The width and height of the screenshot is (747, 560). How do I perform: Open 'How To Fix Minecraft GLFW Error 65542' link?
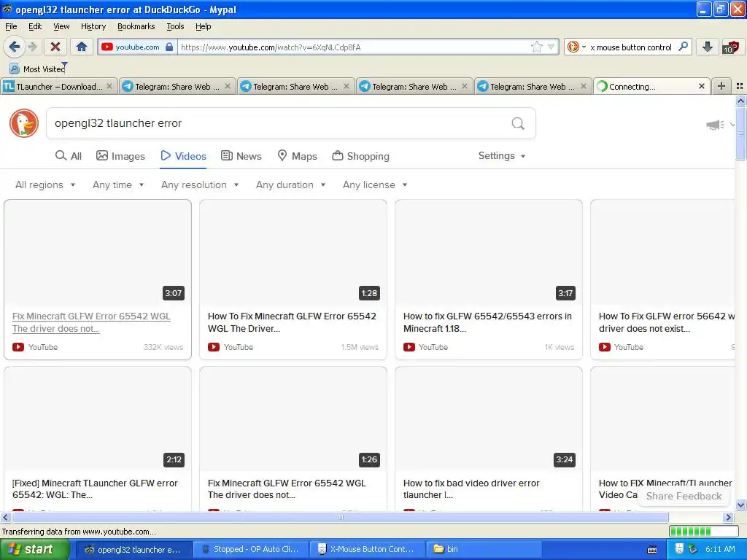(292, 322)
